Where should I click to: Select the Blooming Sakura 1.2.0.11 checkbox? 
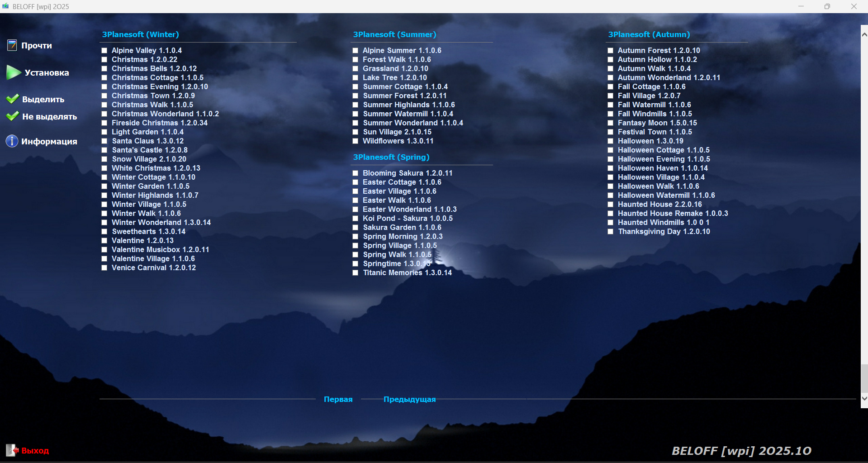coord(356,173)
